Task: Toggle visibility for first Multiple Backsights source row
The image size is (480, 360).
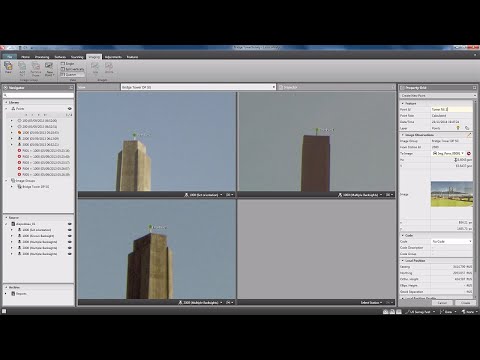Action: (70, 242)
